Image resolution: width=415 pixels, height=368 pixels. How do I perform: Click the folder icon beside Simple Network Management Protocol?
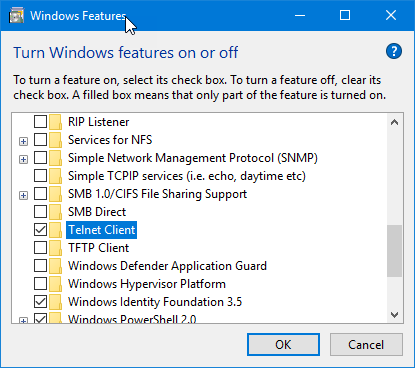pos(55,158)
